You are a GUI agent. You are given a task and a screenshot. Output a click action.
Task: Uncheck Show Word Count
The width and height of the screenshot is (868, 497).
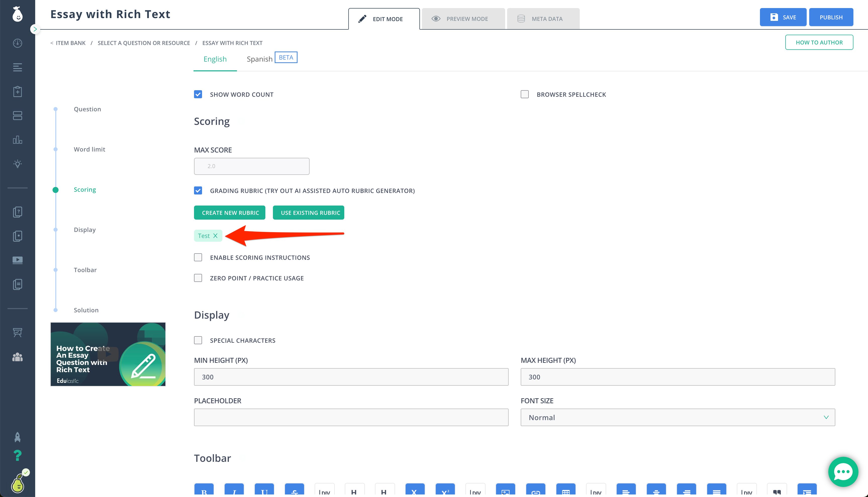[198, 94]
